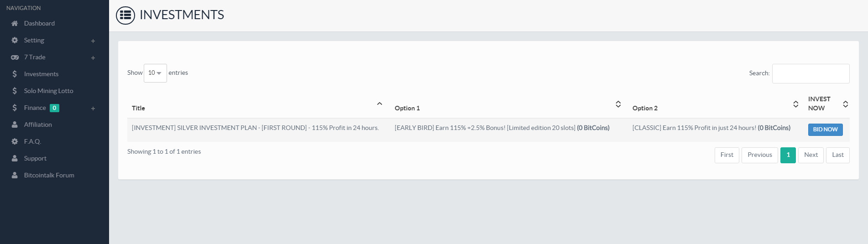Click the BID NOW button
This screenshot has height=244, width=868.
[x=825, y=130]
